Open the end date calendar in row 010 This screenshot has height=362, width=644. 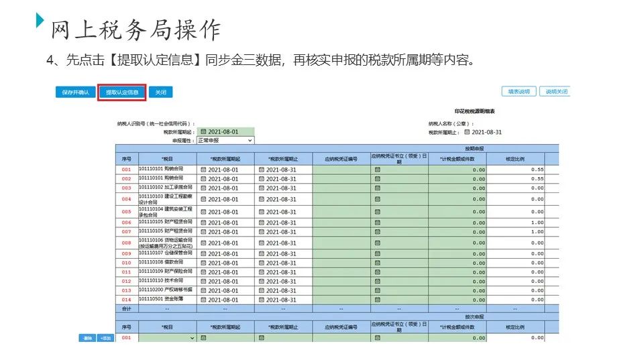coord(262,263)
